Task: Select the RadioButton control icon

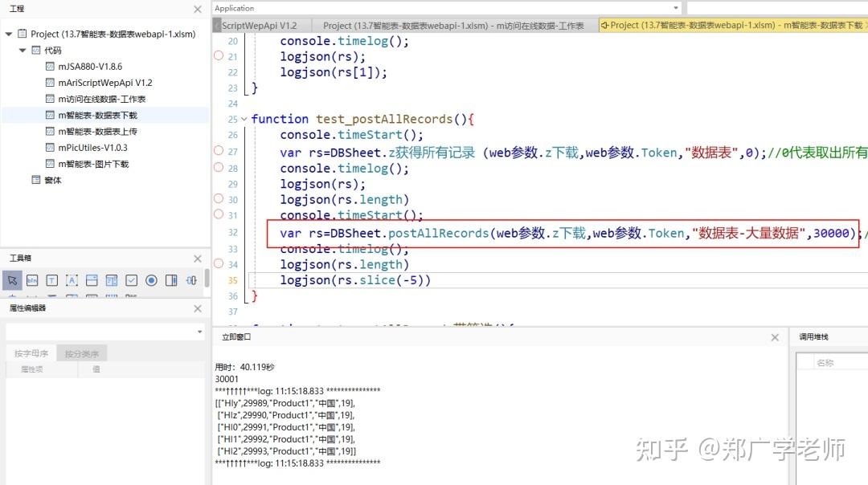Action: 150,280
